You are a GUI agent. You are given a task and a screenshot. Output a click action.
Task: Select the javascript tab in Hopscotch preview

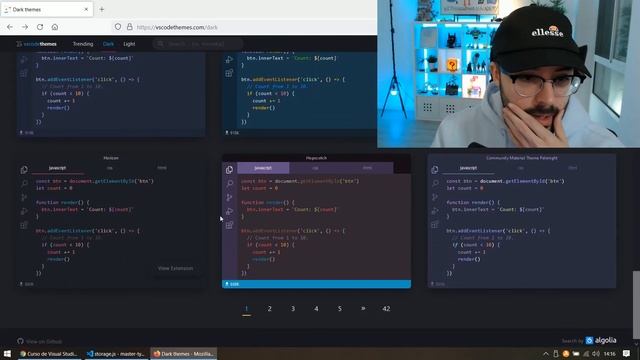pos(263,168)
